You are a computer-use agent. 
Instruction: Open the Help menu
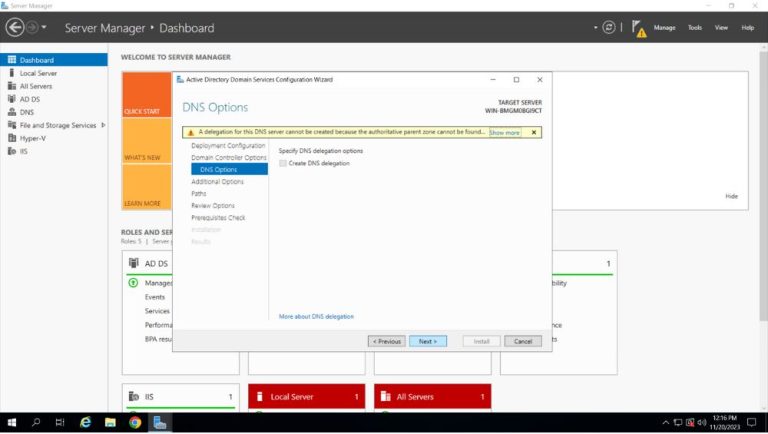pyautogui.click(x=747, y=27)
